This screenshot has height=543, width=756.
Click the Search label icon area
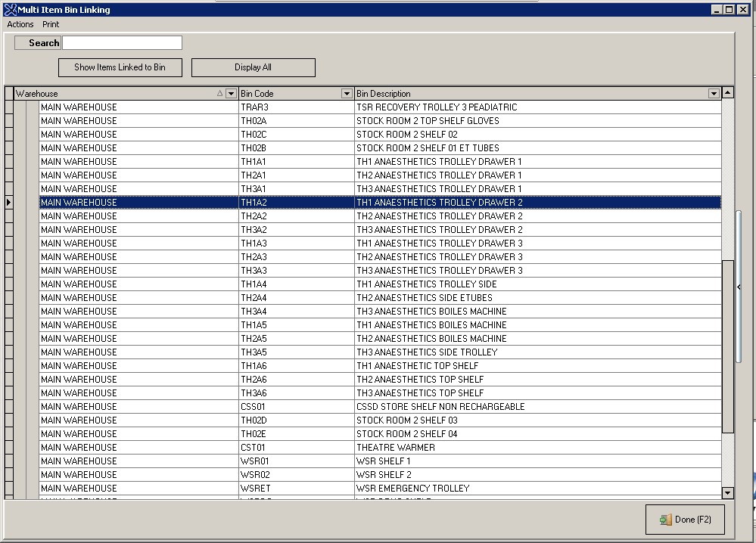pyautogui.click(x=36, y=42)
